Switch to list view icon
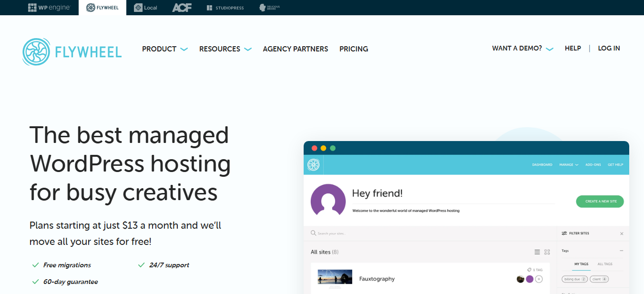 point(537,252)
